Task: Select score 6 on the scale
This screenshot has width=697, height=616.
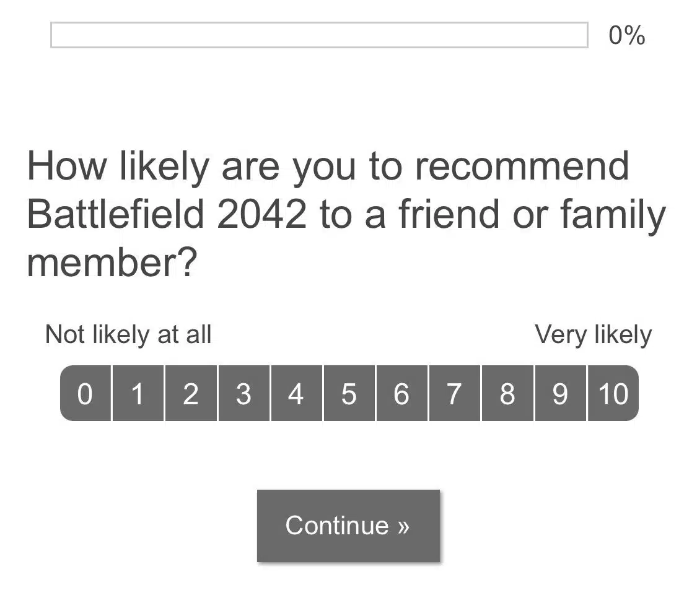Action: [x=401, y=394]
